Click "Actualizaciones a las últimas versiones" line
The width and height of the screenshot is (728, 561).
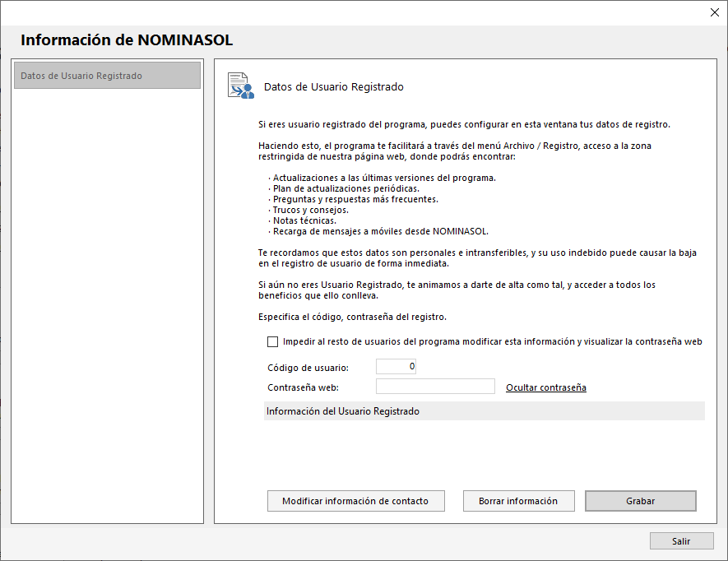(384, 178)
